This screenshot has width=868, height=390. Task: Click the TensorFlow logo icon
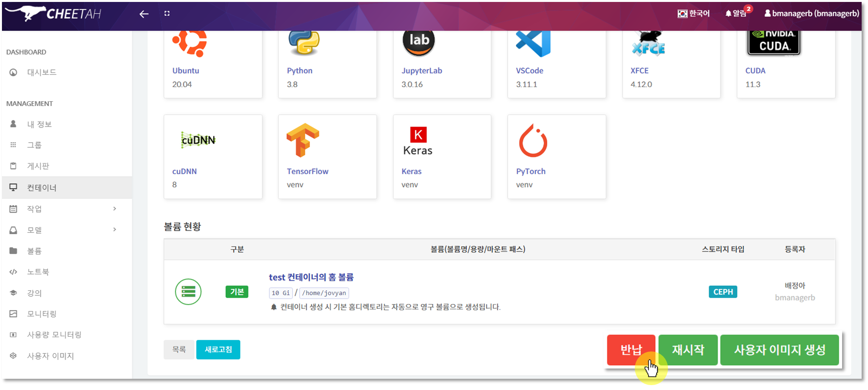click(x=303, y=140)
